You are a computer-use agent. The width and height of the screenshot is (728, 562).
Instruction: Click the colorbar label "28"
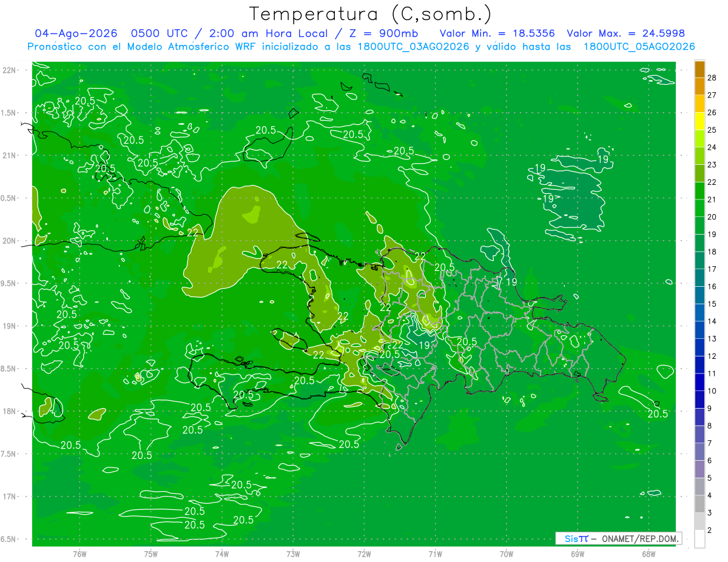pyautogui.click(x=712, y=78)
